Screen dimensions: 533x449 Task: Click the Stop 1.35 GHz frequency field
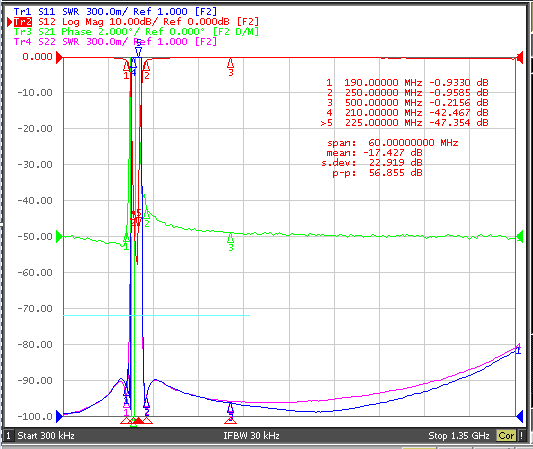pyautogui.click(x=459, y=435)
